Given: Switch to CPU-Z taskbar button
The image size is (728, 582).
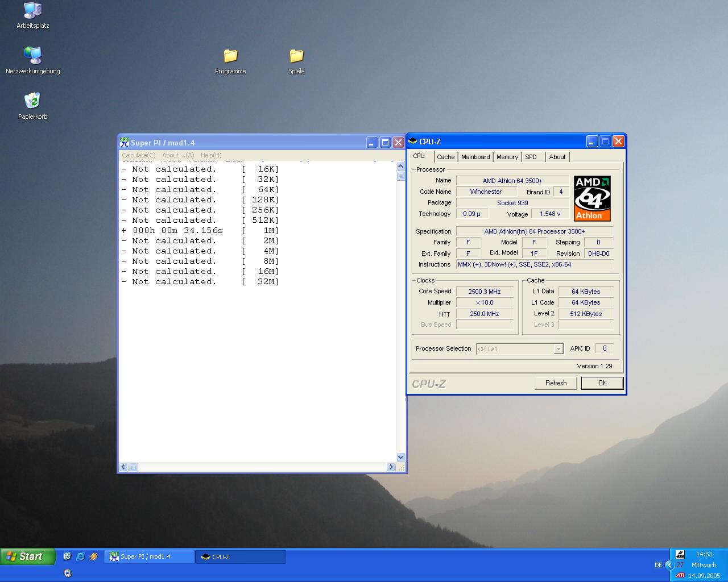Looking at the screenshot, I should click(241, 556).
